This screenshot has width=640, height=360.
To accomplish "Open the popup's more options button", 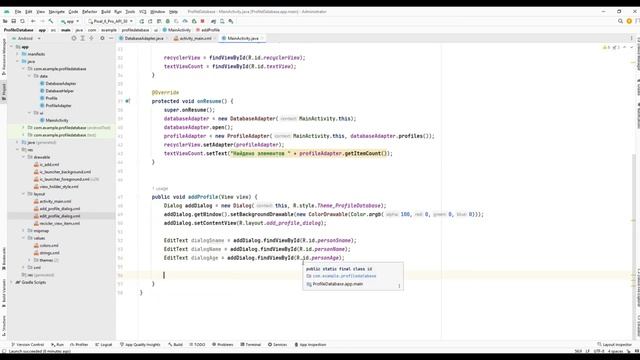I will (x=399, y=286).
